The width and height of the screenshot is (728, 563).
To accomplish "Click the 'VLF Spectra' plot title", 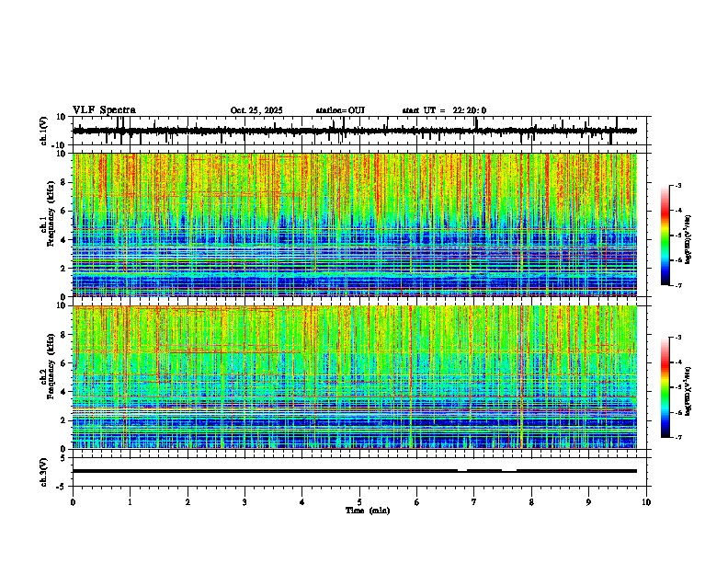I will (104, 110).
